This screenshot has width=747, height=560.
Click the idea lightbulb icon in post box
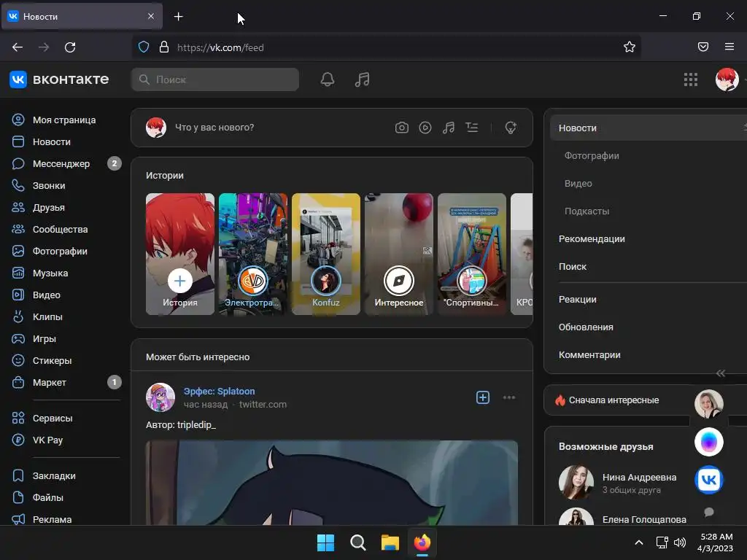510,128
